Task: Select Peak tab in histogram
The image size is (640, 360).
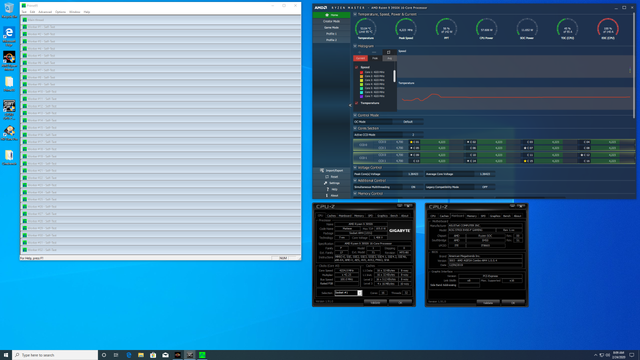Action: 375,58
